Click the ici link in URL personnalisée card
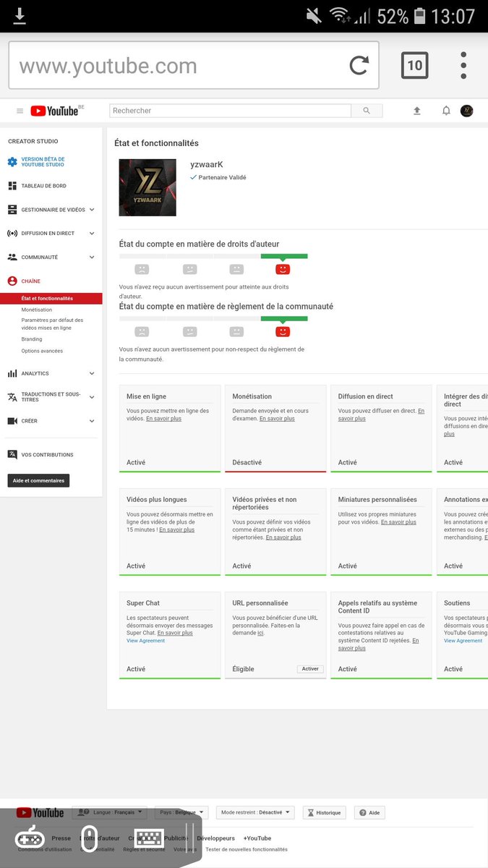488x868 pixels. [260, 633]
